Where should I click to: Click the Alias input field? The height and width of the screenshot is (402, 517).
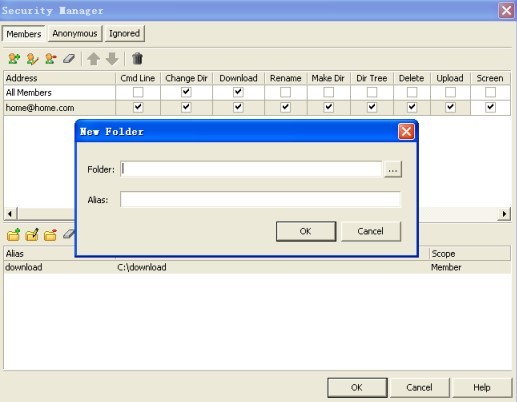tap(260, 199)
